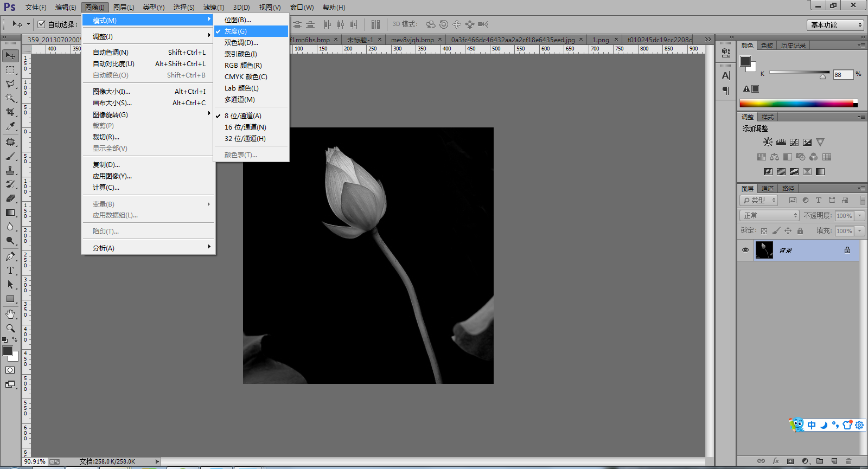Select the Eyedropper tool
868x469 pixels.
10,126
